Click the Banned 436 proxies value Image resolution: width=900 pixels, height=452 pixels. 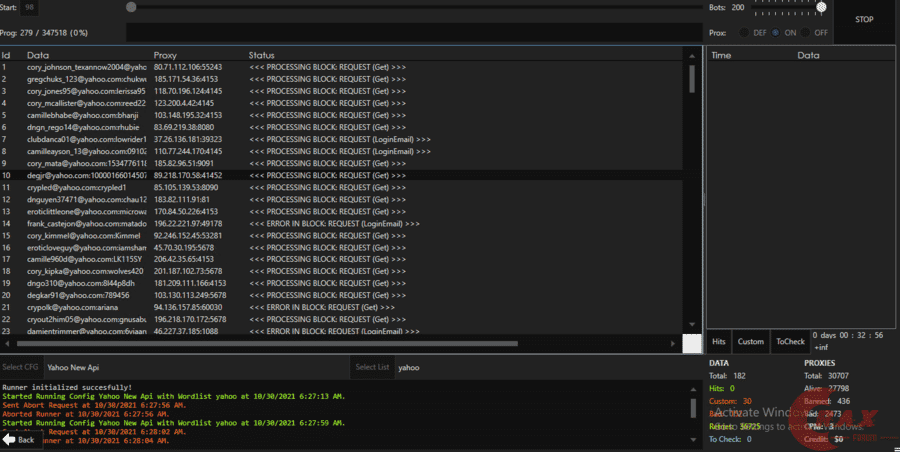844,401
